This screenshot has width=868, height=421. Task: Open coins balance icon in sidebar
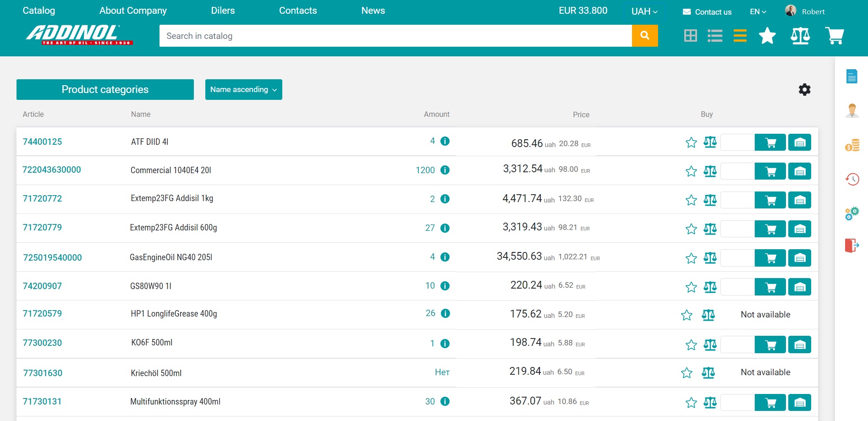point(852,145)
